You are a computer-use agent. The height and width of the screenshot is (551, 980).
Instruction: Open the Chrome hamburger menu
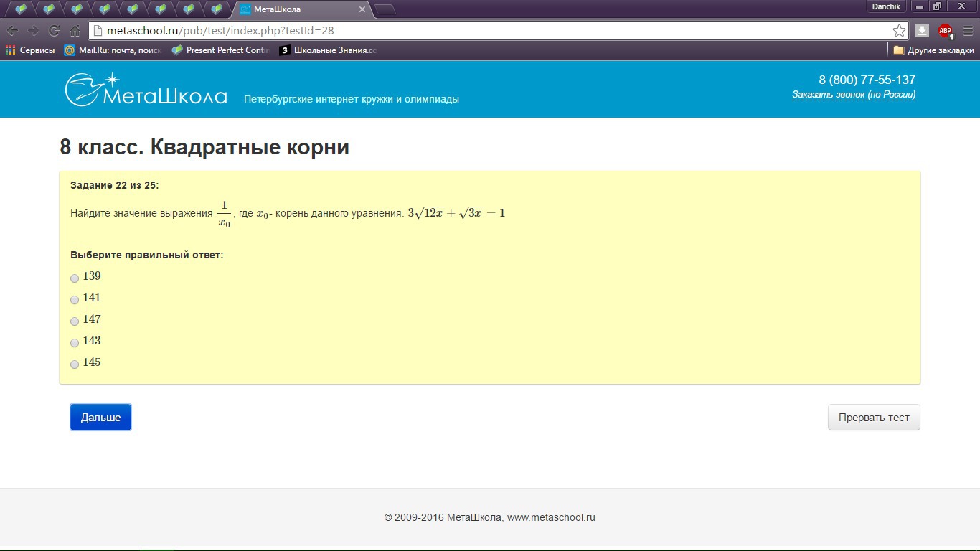[968, 31]
